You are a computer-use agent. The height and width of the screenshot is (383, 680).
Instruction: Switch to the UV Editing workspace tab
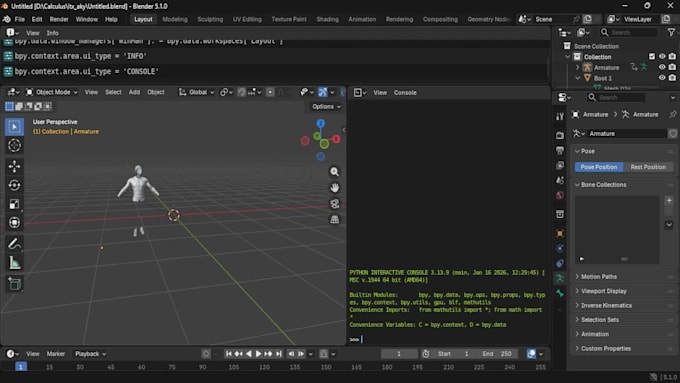(247, 20)
